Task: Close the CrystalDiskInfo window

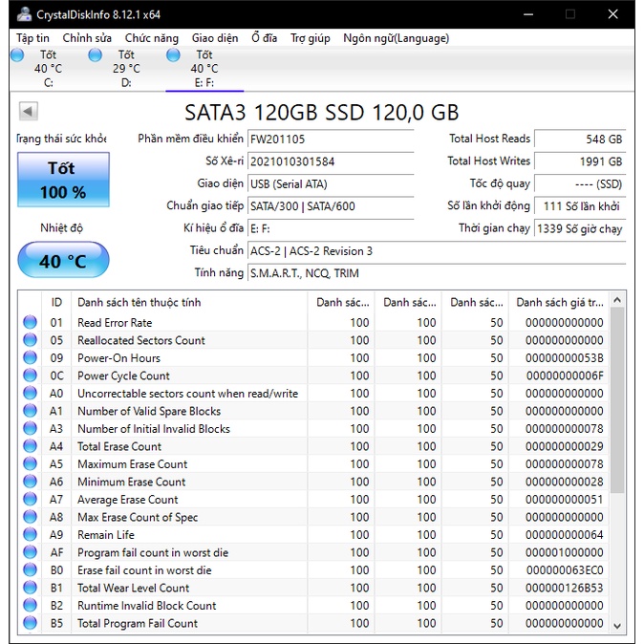Action: pyautogui.click(x=612, y=14)
